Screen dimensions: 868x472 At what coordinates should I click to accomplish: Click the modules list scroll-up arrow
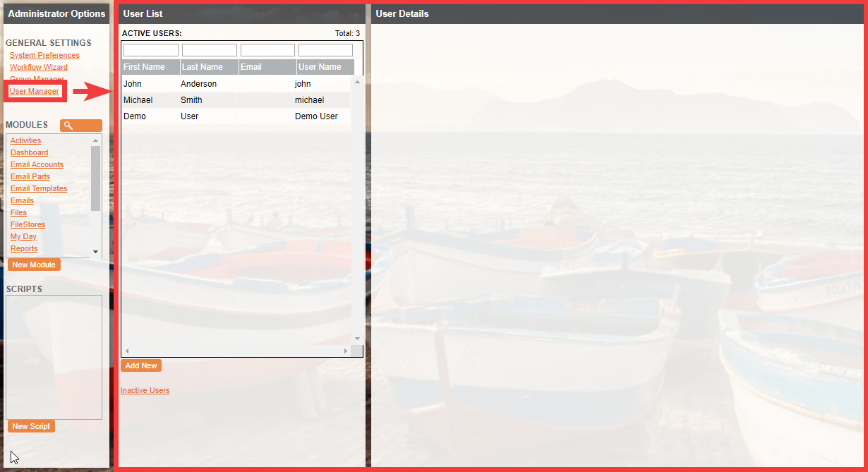pos(96,139)
